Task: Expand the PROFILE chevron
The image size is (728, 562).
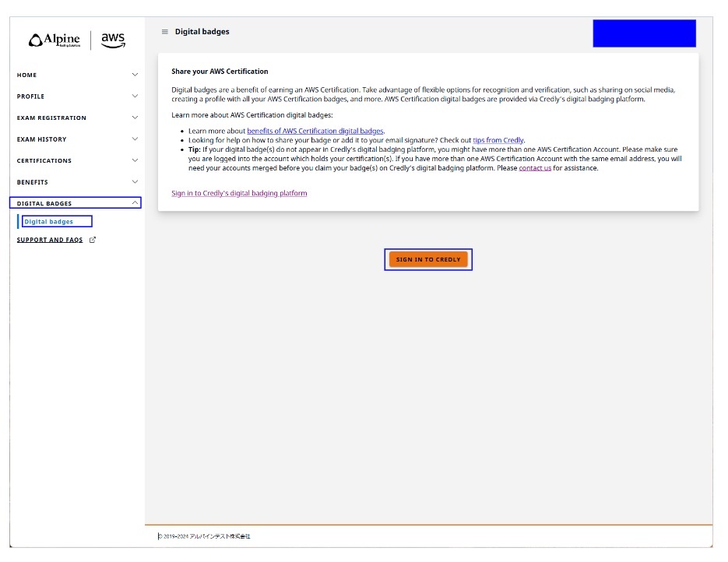Action: (x=135, y=96)
